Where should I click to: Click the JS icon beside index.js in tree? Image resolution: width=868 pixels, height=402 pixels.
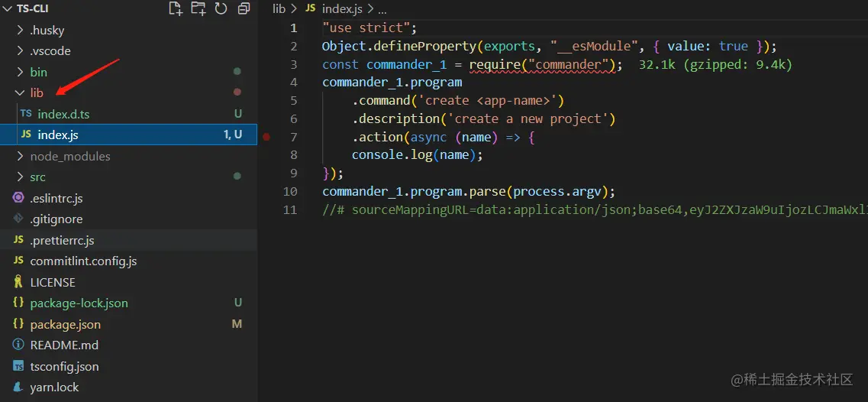click(26, 135)
